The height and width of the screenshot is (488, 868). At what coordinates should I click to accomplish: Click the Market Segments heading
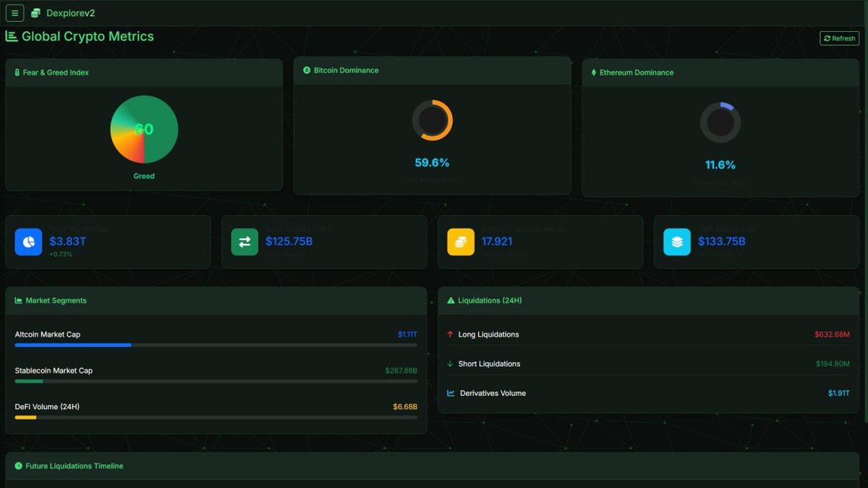click(x=56, y=300)
